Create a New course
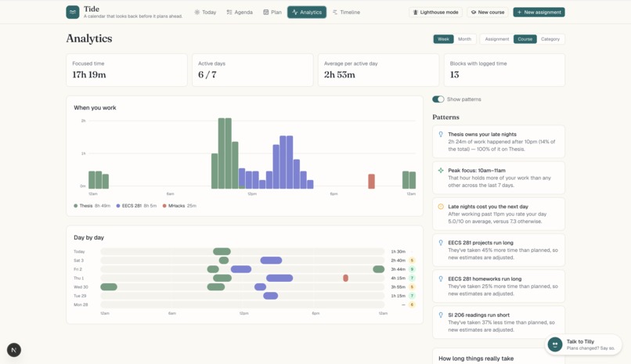Screen dimensions: 631x364 pos(487,12)
